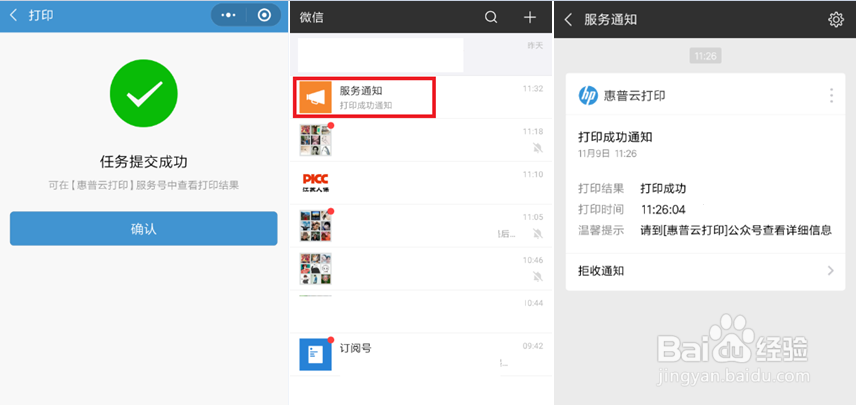The image size is (856, 405).
Task: Open the 订阅号 subscriptions icon
Action: [316, 355]
